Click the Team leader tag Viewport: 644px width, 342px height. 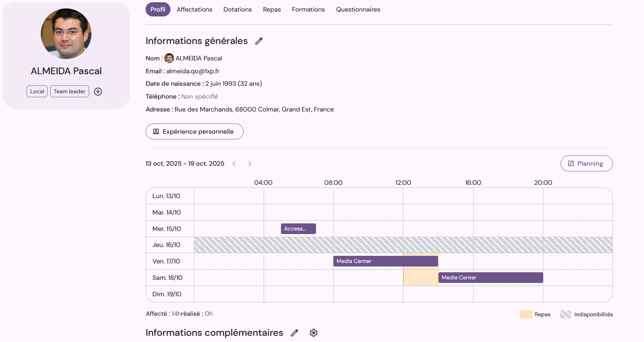pyautogui.click(x=70, y=91)
